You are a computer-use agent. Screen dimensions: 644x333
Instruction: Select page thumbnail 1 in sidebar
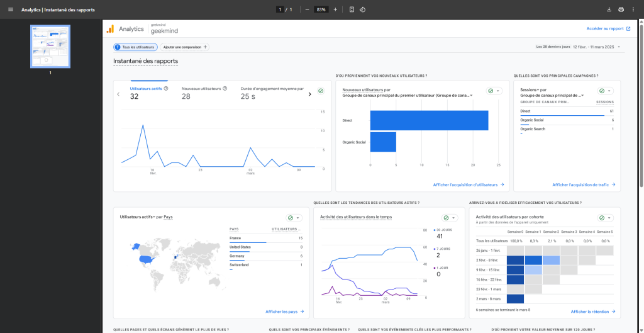(x=50, y=46)
